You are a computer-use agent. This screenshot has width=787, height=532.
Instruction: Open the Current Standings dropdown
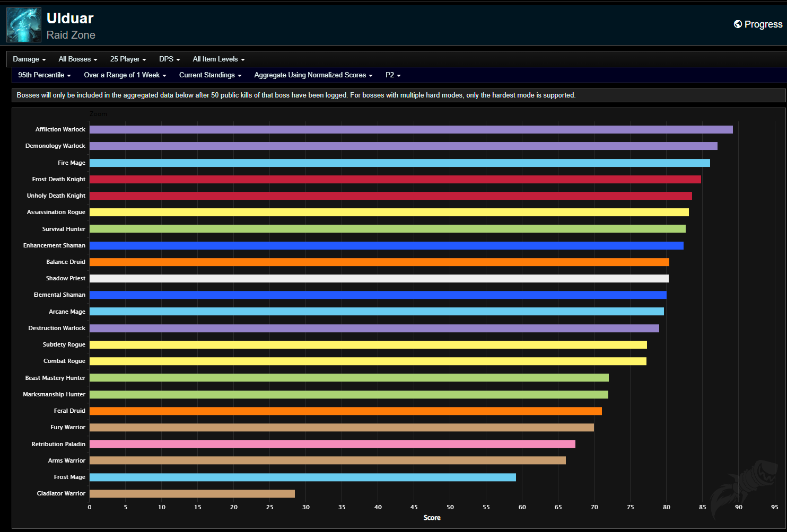tap(211, 75)
